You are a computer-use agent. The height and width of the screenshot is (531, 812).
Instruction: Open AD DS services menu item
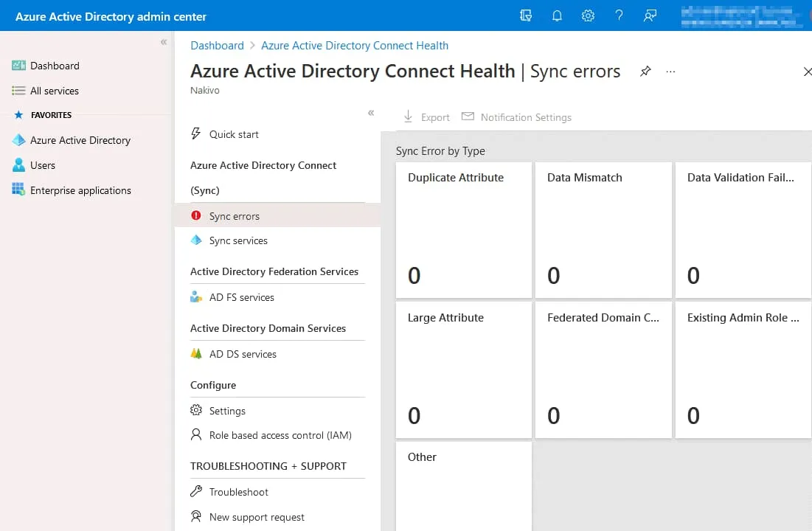(x=243, y=354)
